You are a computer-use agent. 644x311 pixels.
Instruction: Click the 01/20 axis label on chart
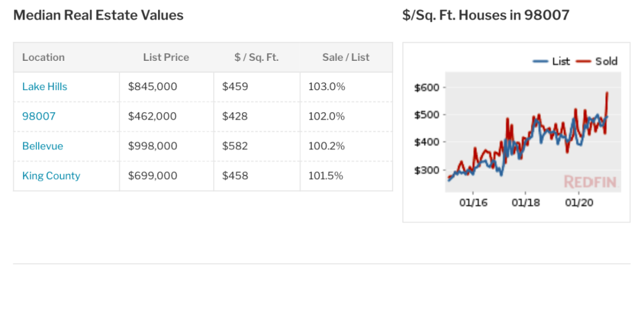(578, 203)
